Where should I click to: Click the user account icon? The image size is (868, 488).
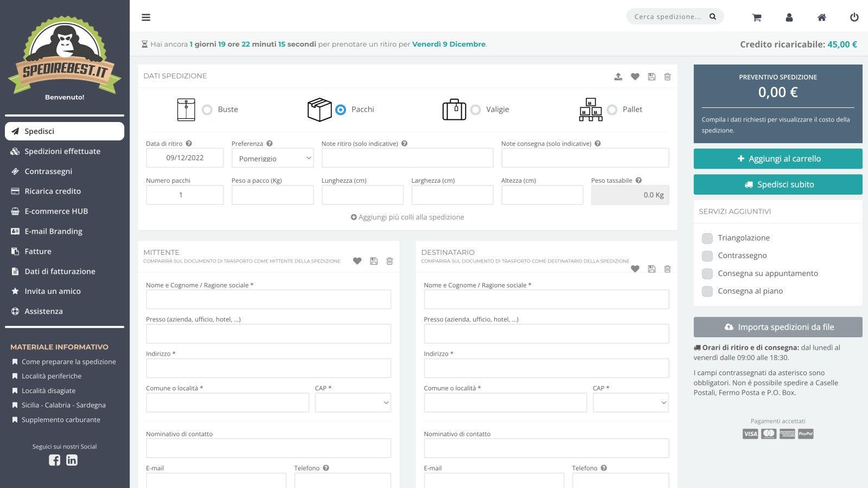point(789,17)
